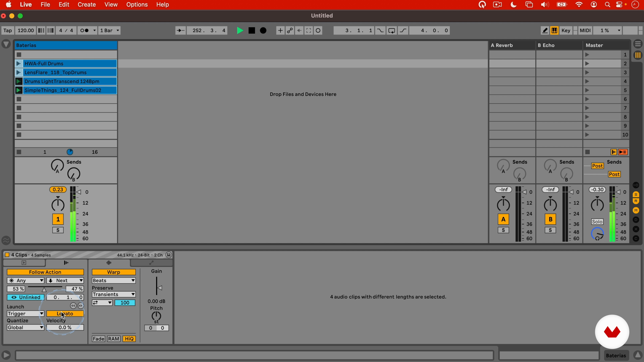Screen dimensions: 644x362
Task: Open clip Quantize dropdown showing Global
Action: pos(25,328)
